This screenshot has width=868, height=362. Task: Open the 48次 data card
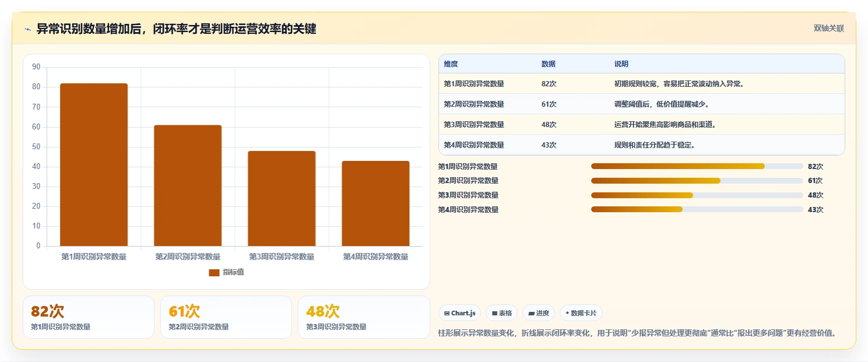tap(364, 317)
